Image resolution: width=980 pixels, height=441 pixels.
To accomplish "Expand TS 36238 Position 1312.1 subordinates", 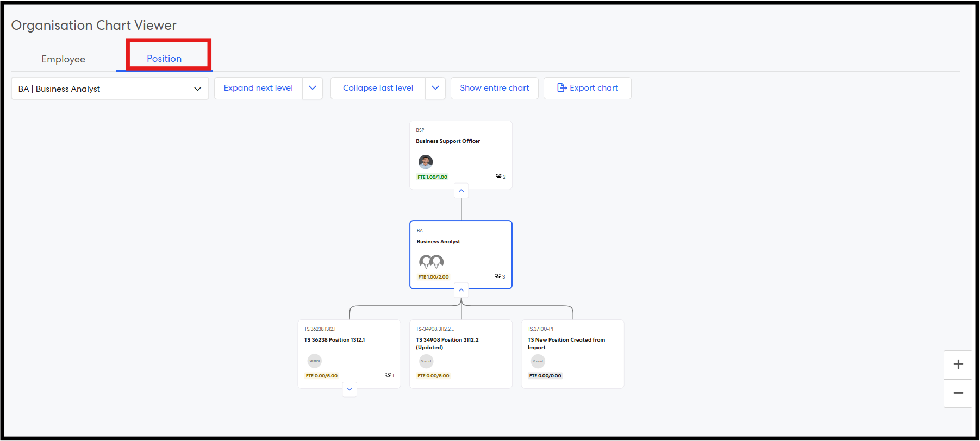I will 349,389.
